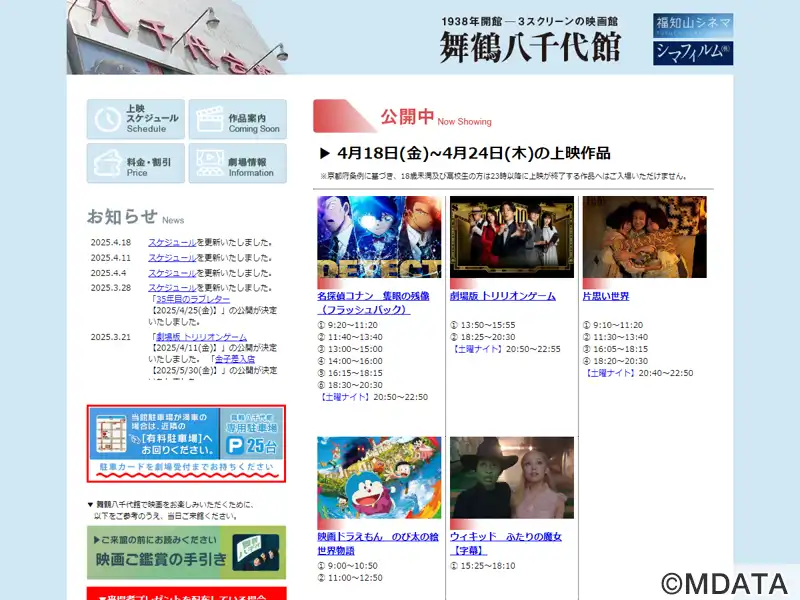800x600 pixels.
Task: Open the 福知山シネマ banner logo
Action: (693, 25)
